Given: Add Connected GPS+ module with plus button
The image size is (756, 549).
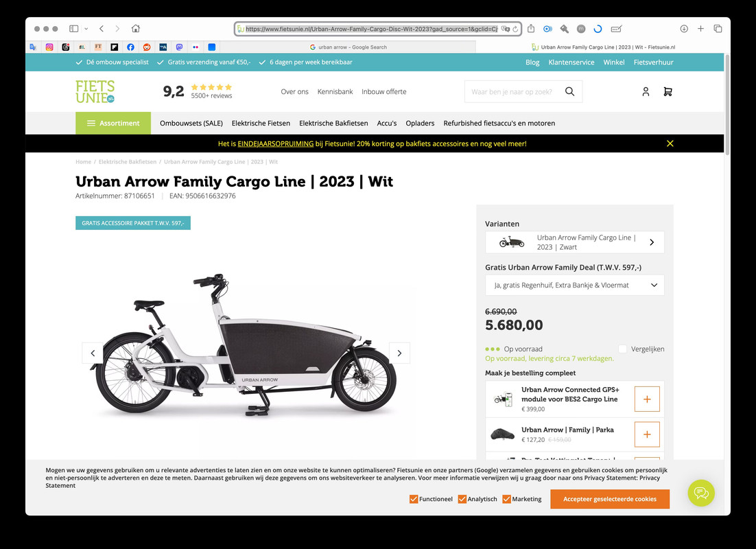Looking at the screenshot, I should 647,399.
